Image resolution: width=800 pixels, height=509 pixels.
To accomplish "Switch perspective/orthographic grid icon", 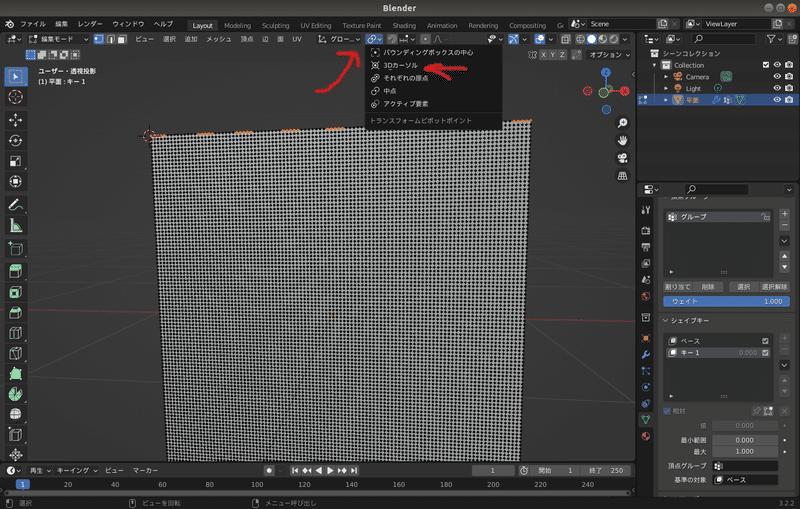I will pos(622,176).
